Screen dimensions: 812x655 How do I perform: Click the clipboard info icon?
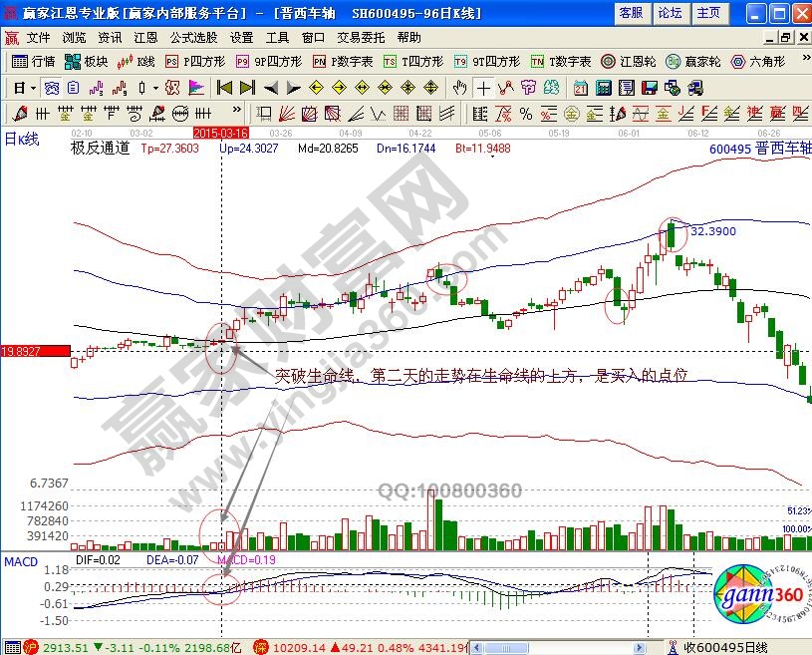click(x=74, y=88)
